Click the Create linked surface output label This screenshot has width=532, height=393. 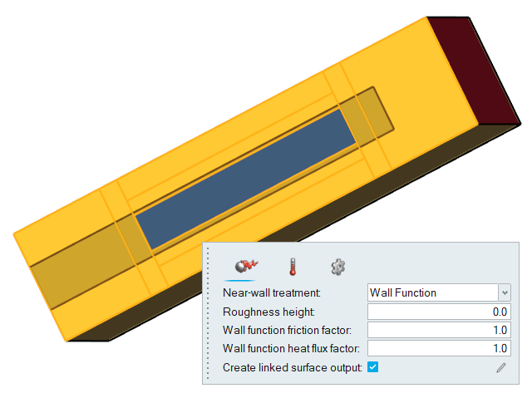click(x=292, y=367)
